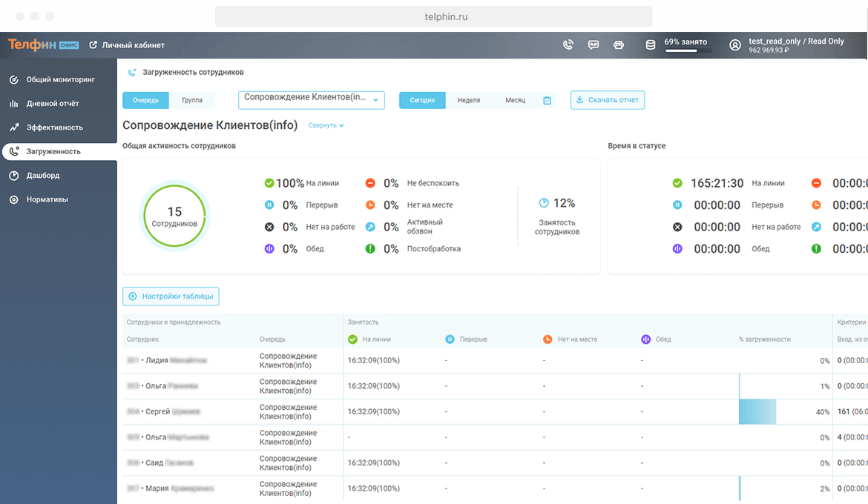Open the chat messages icon in header
The image size is (868, 504).
point(594,44)
